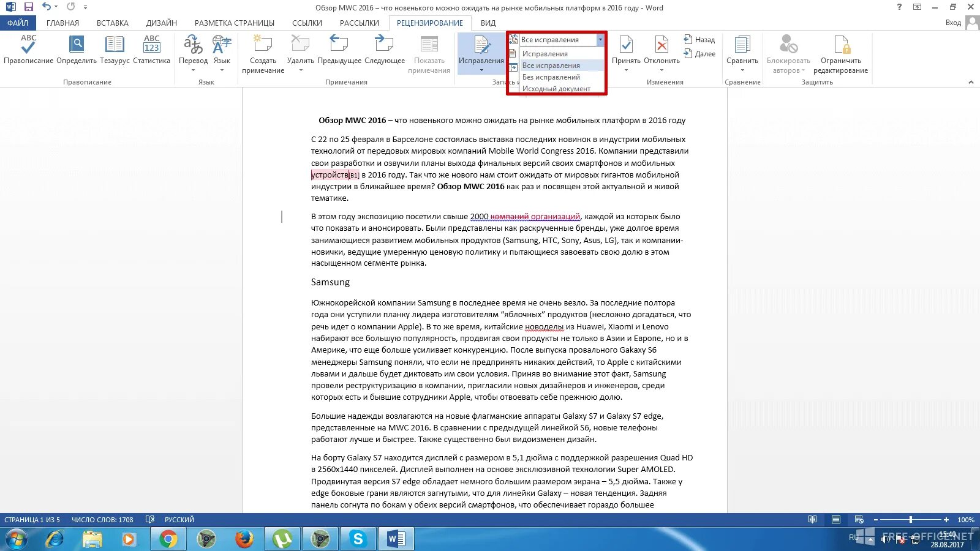Switch to the ВИД tab
The height and width of the screenshot is (551, 980).
pos(488,23)
